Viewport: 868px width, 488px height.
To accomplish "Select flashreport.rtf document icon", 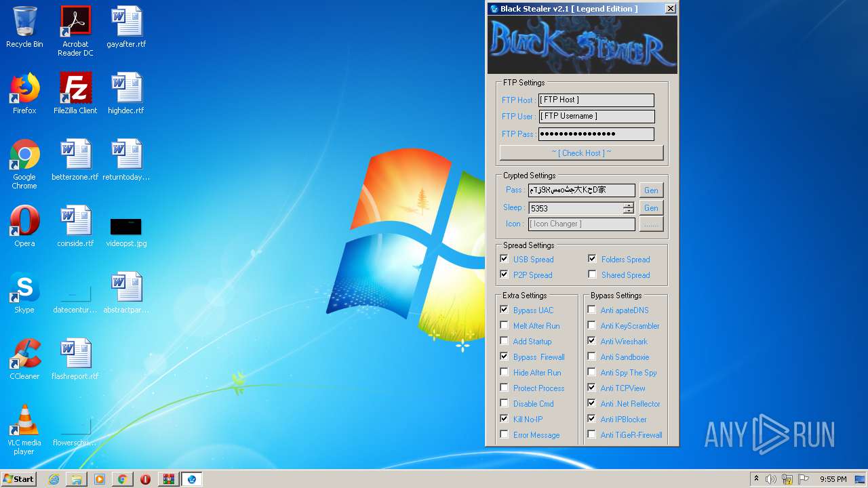I will pos(75,359).
